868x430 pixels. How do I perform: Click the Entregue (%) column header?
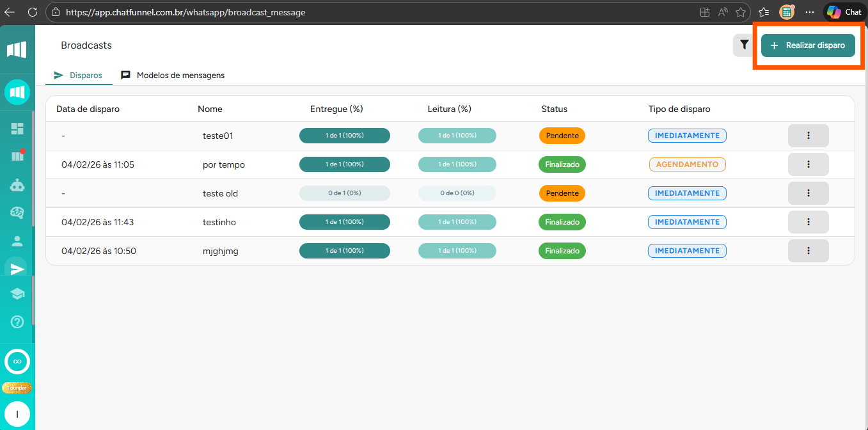(x=336, y=109)
